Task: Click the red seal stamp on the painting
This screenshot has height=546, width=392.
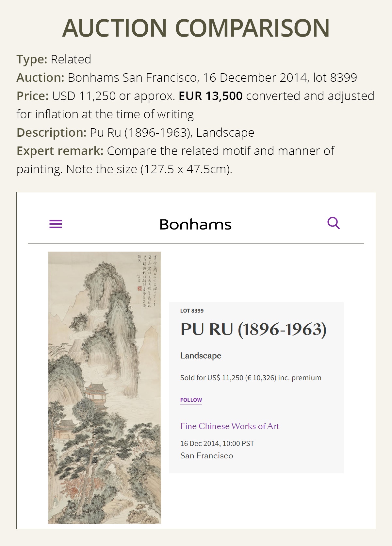Action: (x=139, y=288)
